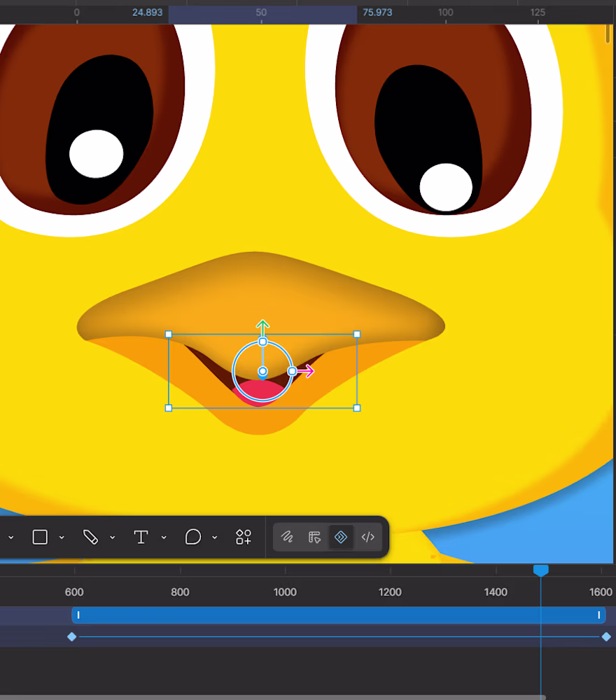The height and width of the screenshot is (700, 616).
Task: Click the highlighted selection range on the top ruler
Action: click(262, 14)
